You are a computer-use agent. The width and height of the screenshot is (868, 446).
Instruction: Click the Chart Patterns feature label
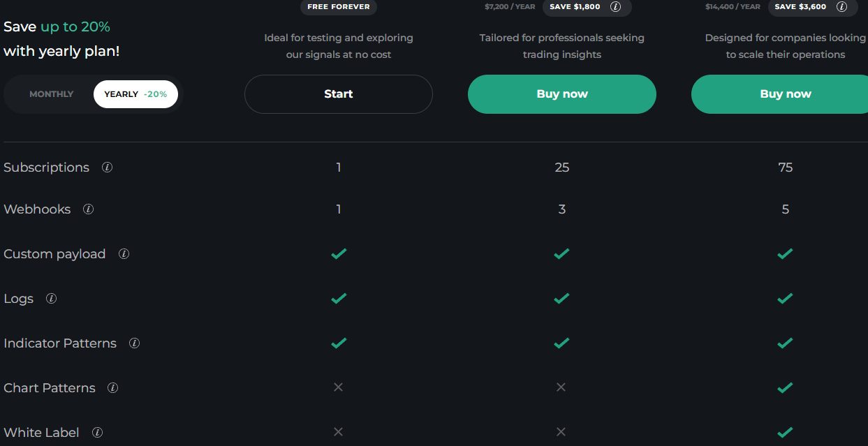pyautogui.click(x=50, y=388)
